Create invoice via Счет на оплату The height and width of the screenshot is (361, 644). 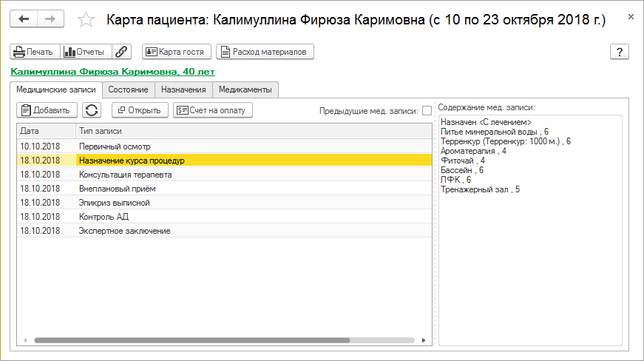coord(213,110)
